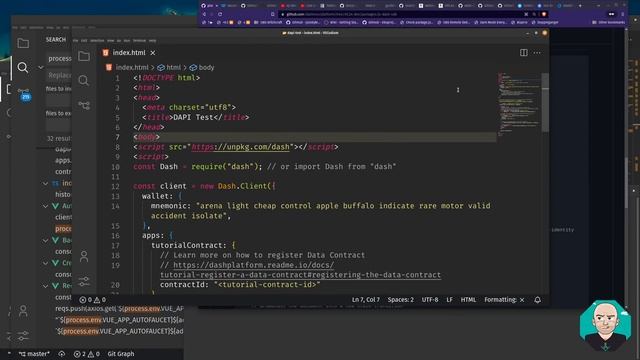Reload the page in the browser window
This screenshot has height=360, width=640.
pos(220,14)
